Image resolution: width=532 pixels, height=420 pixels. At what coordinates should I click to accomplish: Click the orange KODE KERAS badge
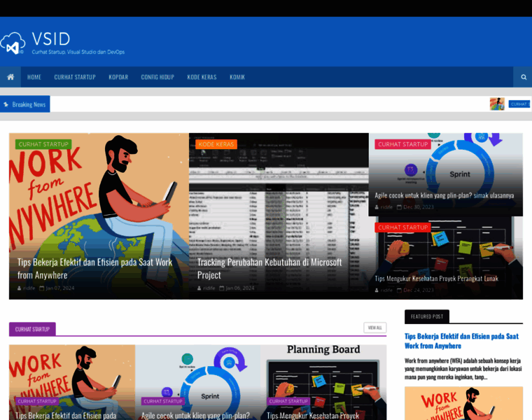216,144
